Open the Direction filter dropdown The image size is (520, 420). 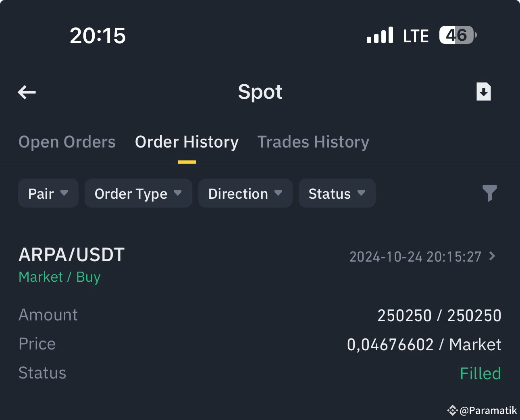point(245,193)
